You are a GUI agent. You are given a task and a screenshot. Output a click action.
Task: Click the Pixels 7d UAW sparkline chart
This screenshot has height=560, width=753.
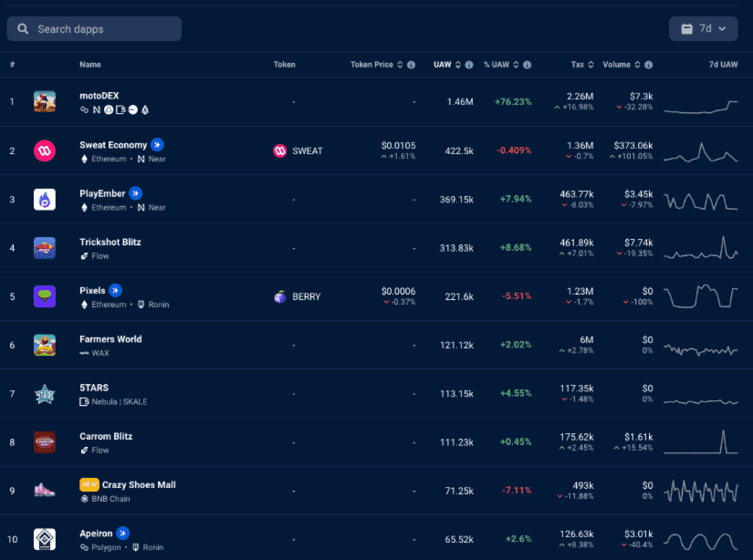(x=701, y=296)
